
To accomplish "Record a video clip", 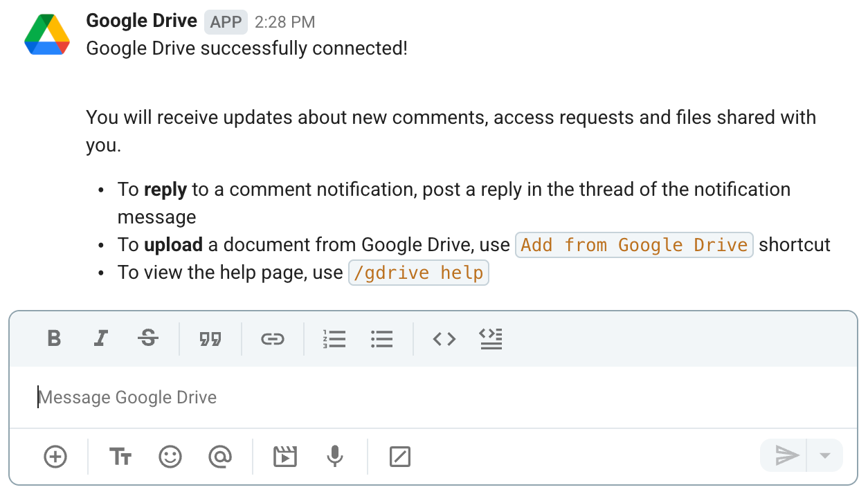I will point(286,456).
